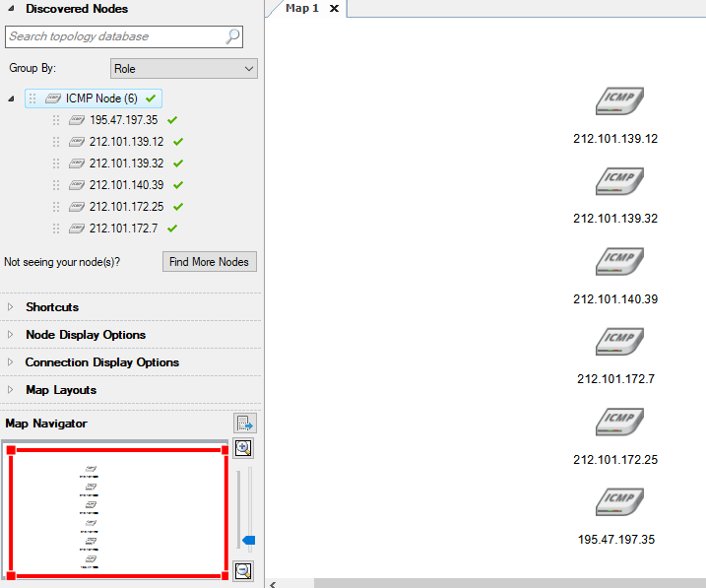Select 195.47.197.35 in the Discovered Nodes list
This screenshot has width=706, height=588.
(123, 120)
